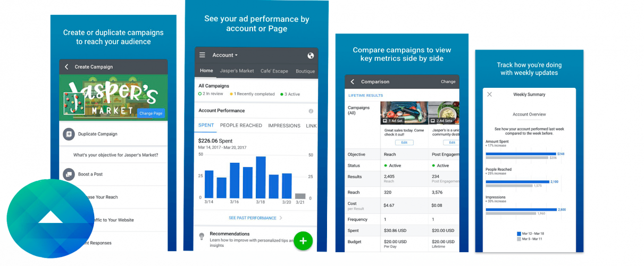The image size is (644, 266).
Task: Click the Recommendations lightbulb icon
Action: click(x=202, y=236)
